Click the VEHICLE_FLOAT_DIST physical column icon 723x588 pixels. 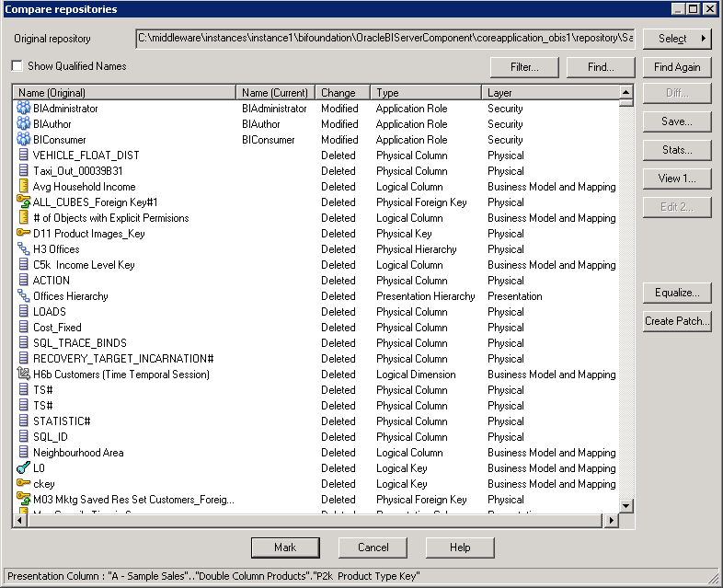pyautogui.click(x=24, y=155)
